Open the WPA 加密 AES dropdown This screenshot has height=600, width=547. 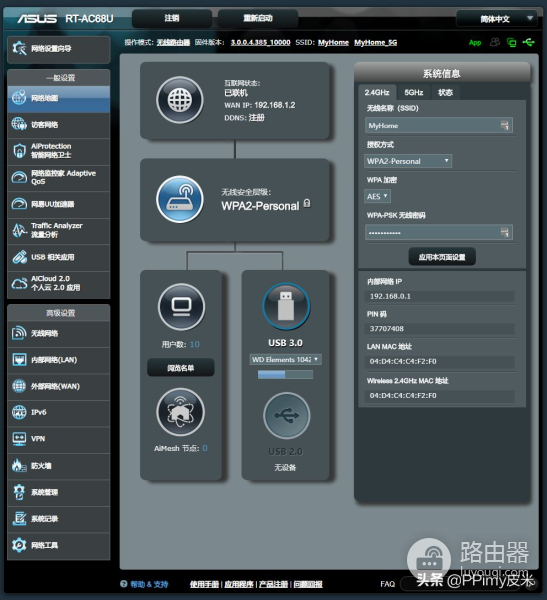[x=377, y=196]
